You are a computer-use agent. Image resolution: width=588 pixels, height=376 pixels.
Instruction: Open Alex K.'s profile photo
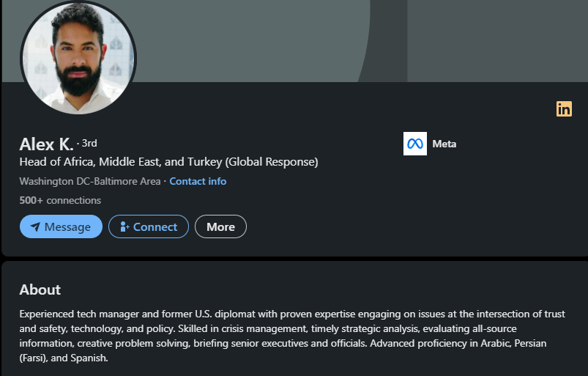point(78,57)
